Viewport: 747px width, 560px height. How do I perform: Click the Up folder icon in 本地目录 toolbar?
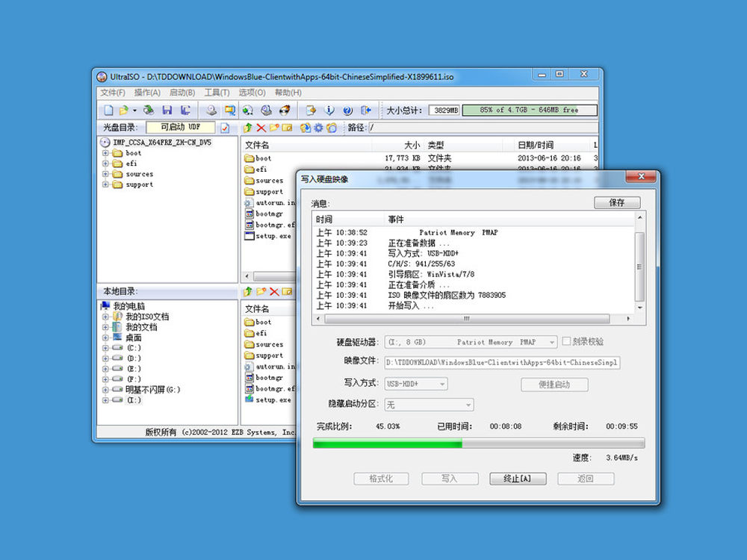247,291
